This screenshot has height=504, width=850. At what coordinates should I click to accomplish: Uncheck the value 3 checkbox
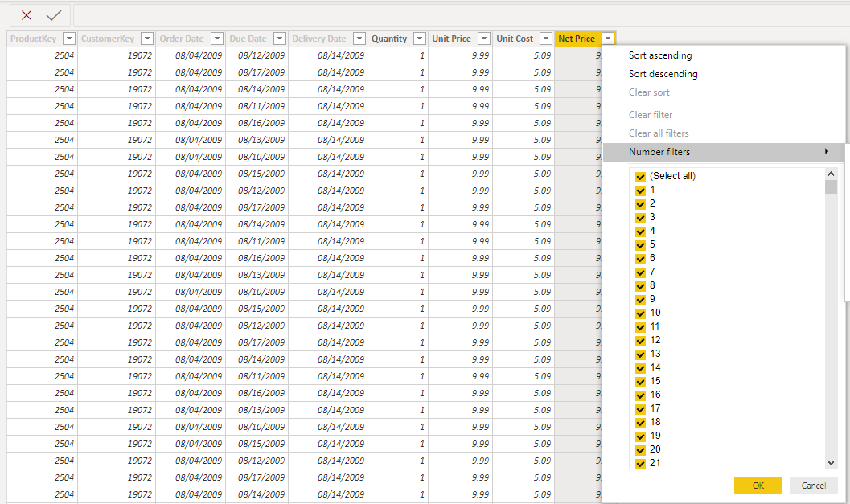[x=640, y=217]
